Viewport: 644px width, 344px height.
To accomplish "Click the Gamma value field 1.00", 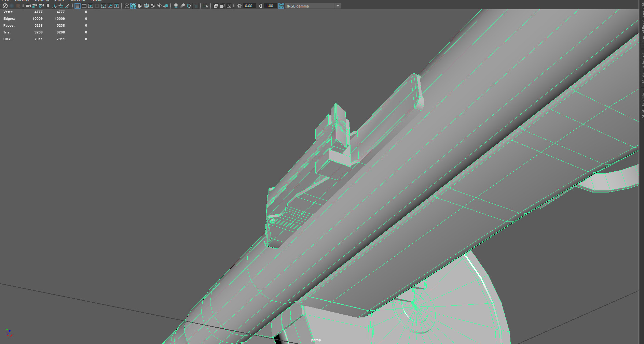I will (270, 6).
